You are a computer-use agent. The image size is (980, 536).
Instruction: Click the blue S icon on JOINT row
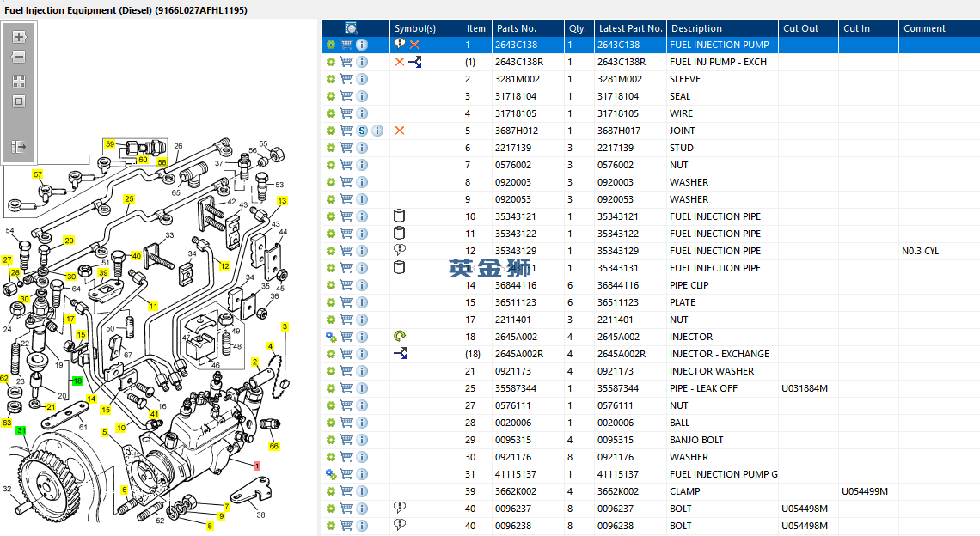362,131
